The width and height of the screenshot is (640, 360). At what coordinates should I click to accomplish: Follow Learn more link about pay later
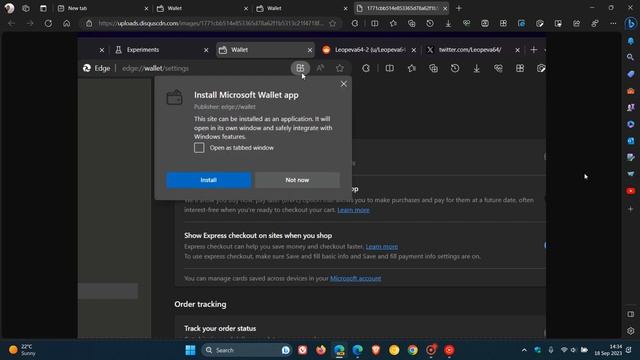pos(353,210)
